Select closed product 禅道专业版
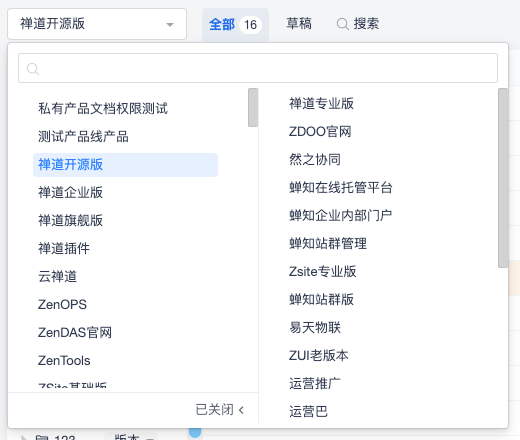 coord(321,104)
